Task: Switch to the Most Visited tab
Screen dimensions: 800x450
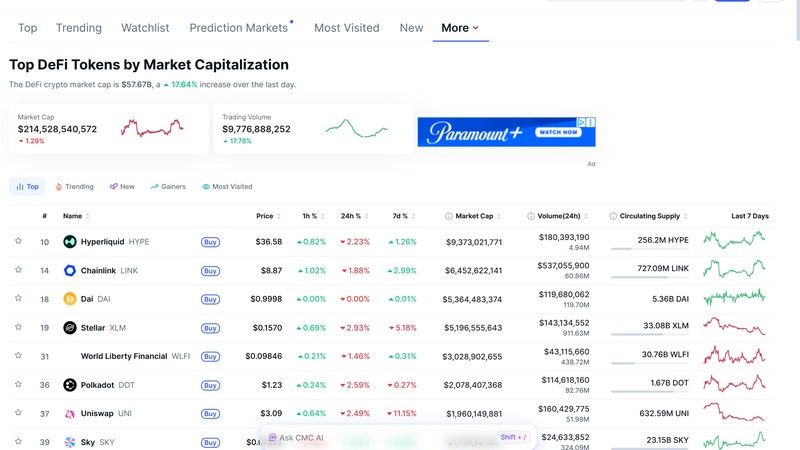Action: pyautogui.click(x=347, y=28)
